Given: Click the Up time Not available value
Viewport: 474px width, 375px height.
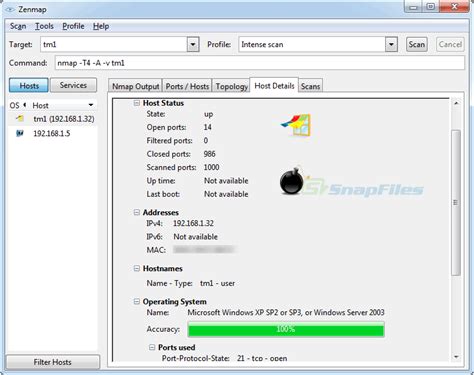Looking at the screenshot, I should pos(226,181).
